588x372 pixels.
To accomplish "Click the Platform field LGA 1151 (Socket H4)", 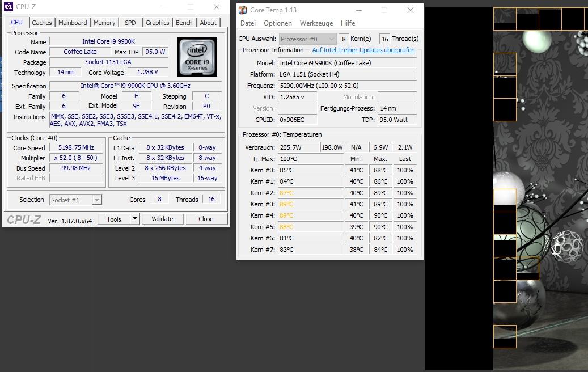I will click(347, 74).
